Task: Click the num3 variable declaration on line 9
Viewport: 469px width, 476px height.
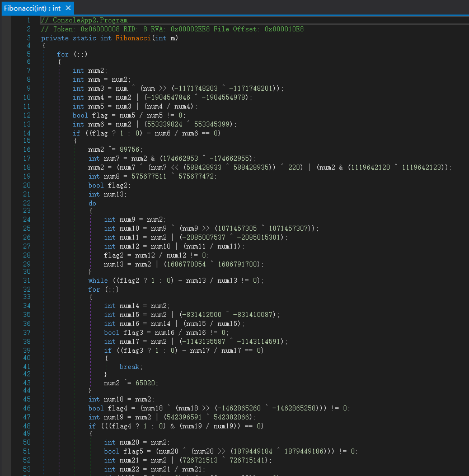Action: [96, 88]
